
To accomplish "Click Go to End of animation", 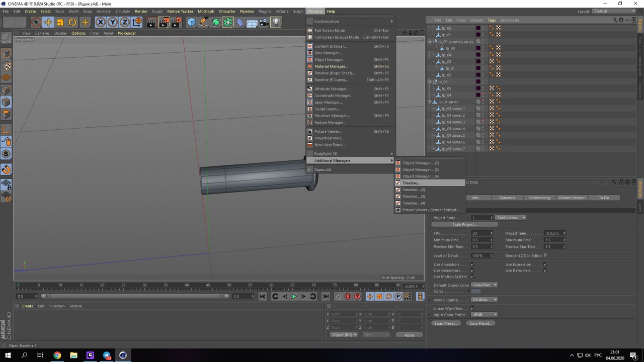I will point(326,297).
